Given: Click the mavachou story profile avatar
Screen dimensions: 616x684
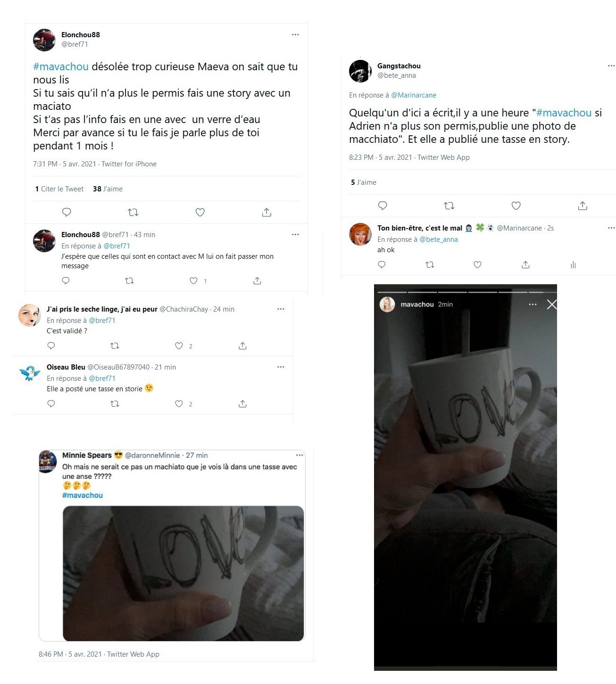Looking at the screenshot, I should coord(387,305).
